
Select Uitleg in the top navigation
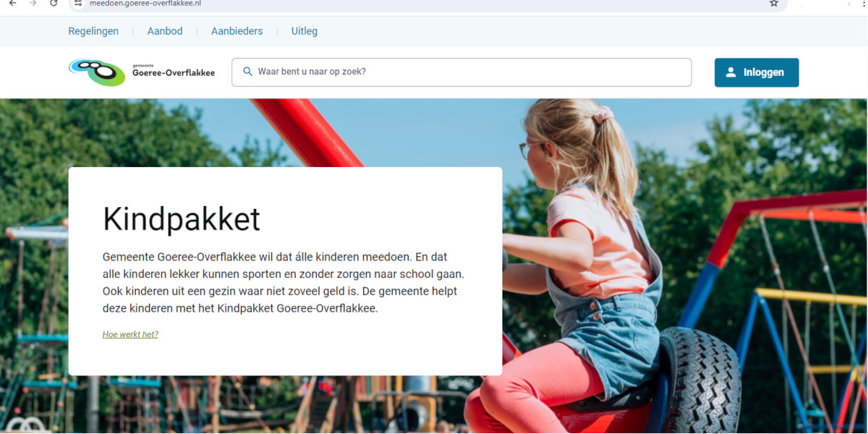(305, 31)
